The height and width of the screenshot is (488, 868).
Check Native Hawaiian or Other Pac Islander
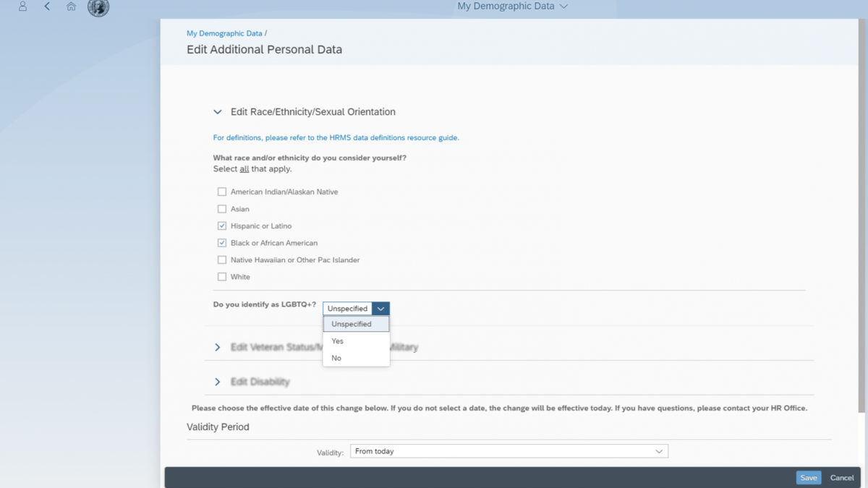pos(222,260)
